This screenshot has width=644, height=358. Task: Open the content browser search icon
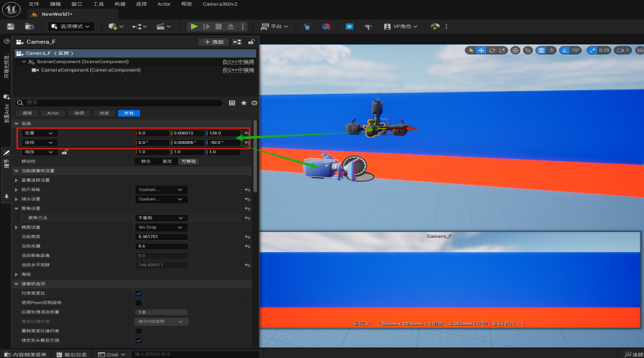click(29, 26)
